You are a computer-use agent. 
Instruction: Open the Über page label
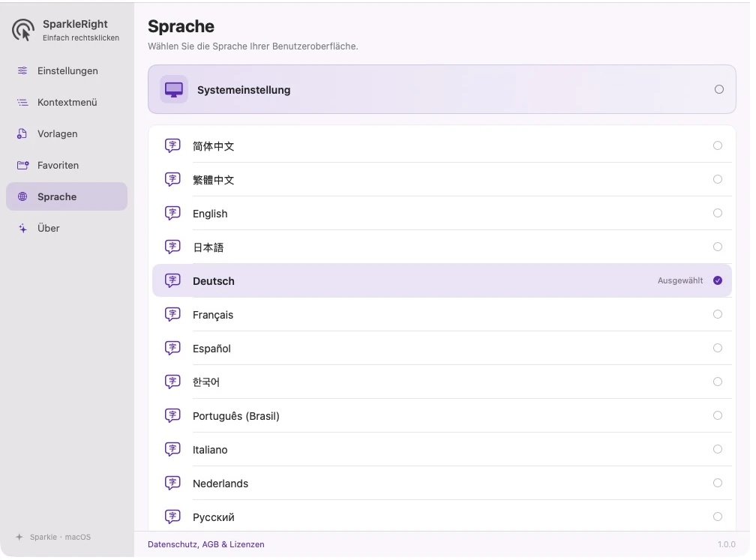[x=49, y=228]
